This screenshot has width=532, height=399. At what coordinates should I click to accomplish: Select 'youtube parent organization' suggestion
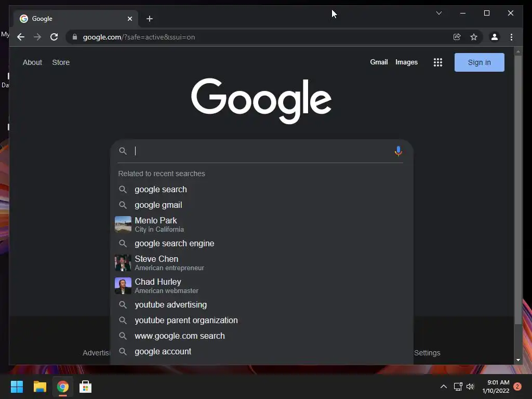(x=262, y=320)
